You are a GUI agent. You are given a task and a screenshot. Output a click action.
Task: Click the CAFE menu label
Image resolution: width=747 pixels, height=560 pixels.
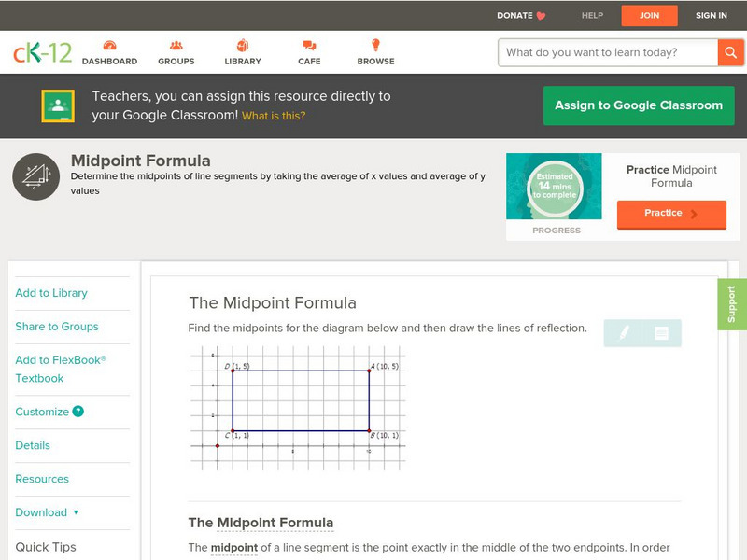coord(309,62)
